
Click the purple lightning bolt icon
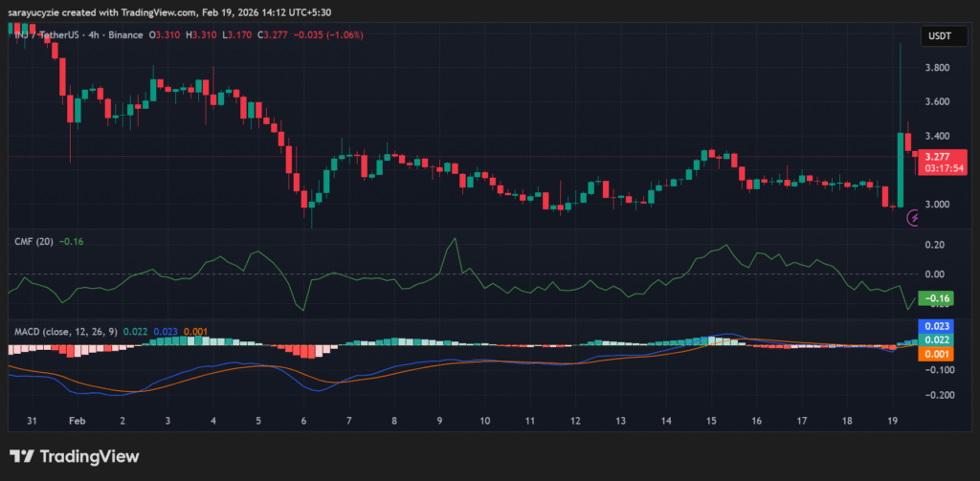[x=914, y=218]
